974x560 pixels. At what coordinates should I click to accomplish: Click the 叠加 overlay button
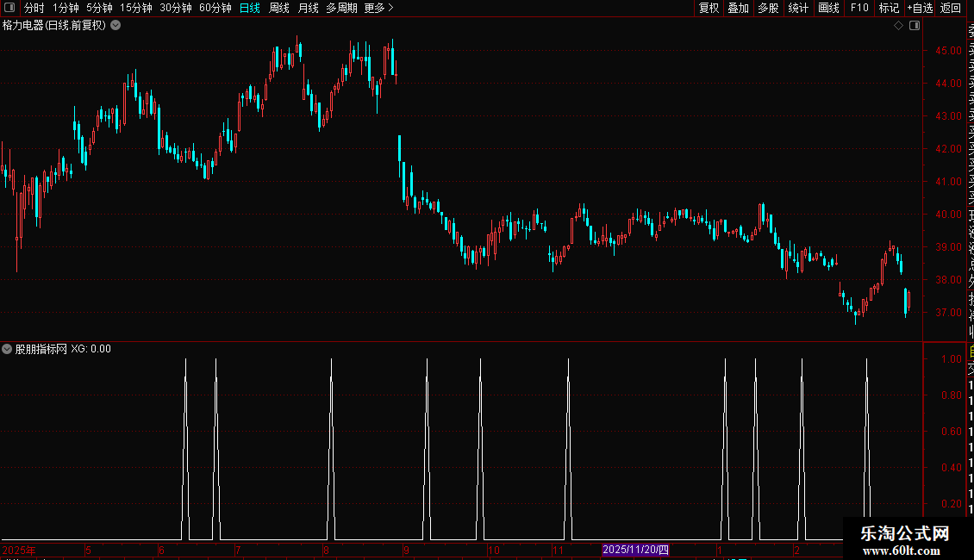pos(738,8)
